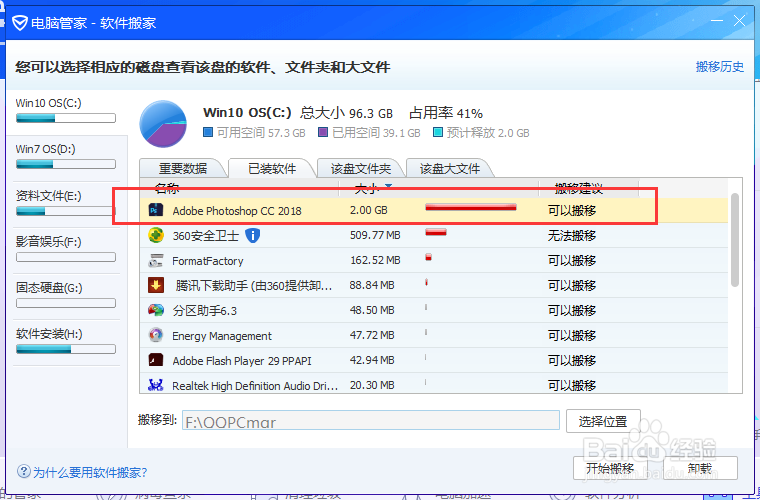This screenshot has width=760, height=500.
Task: Open 为什么要用软件搬家 help link
Action: point(90,472)
